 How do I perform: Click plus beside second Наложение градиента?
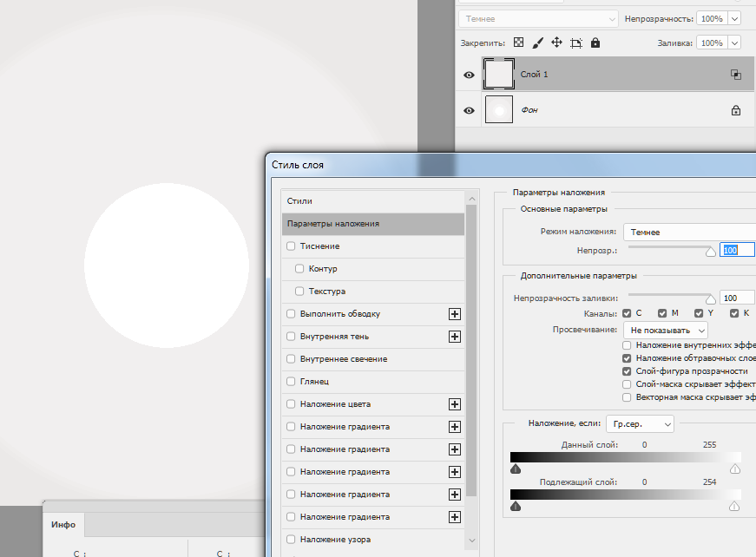[454, 449]
